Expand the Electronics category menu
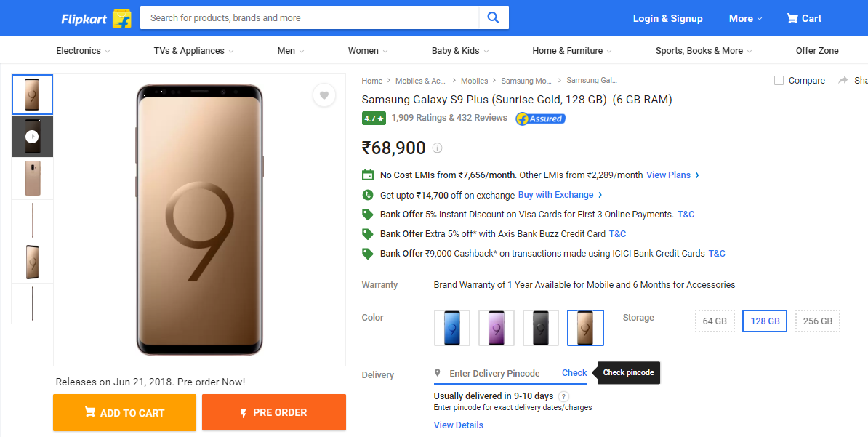The height and width of the screenshot is (437, 868). point(83,51)
